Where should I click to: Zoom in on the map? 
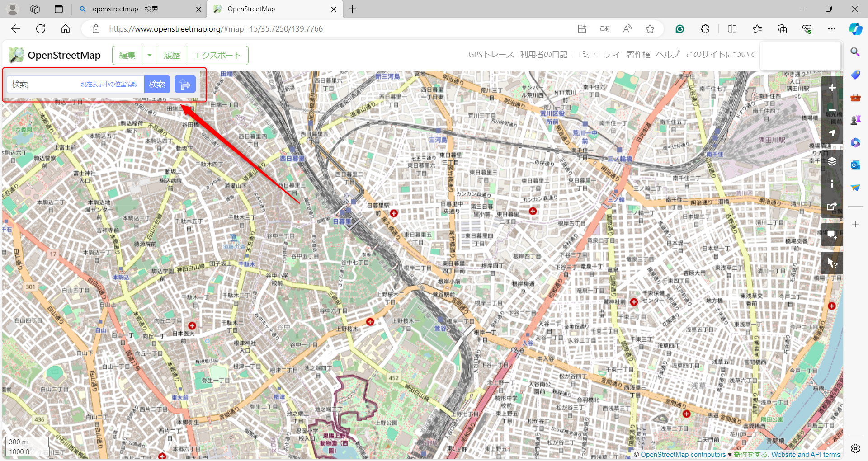click(x=832, y=88)
